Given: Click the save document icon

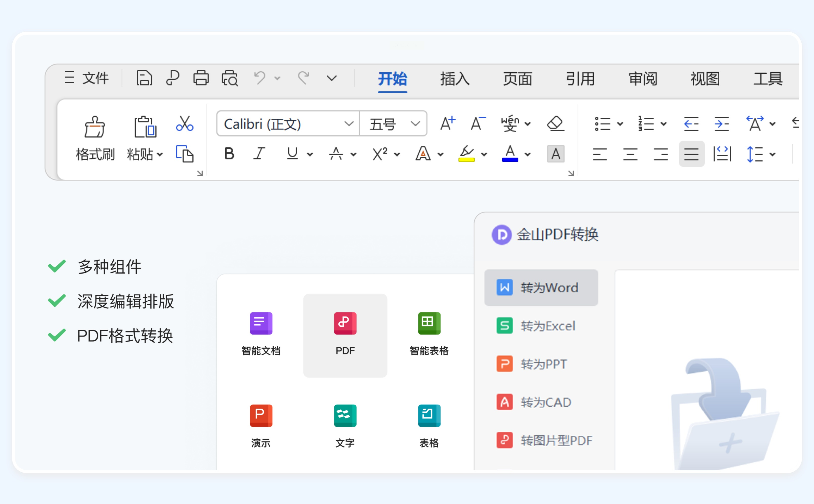Looking at the screenshot, I should pos(144,78).
